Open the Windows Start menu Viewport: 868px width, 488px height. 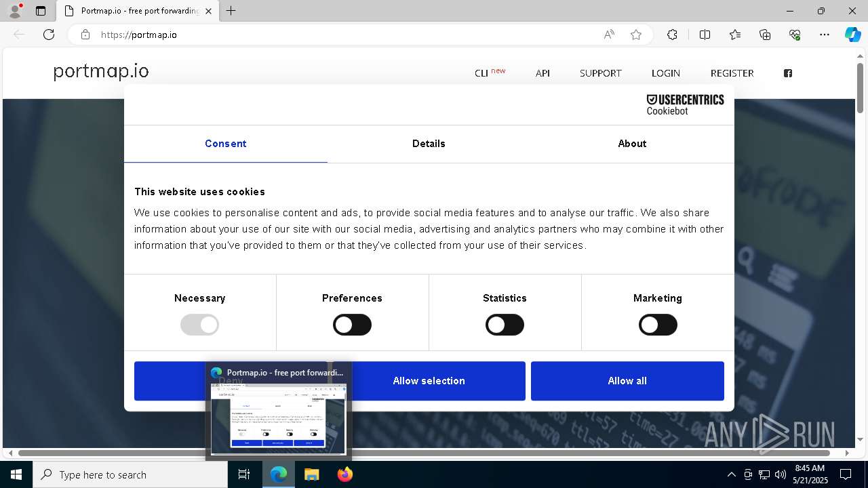coord(16,474)
